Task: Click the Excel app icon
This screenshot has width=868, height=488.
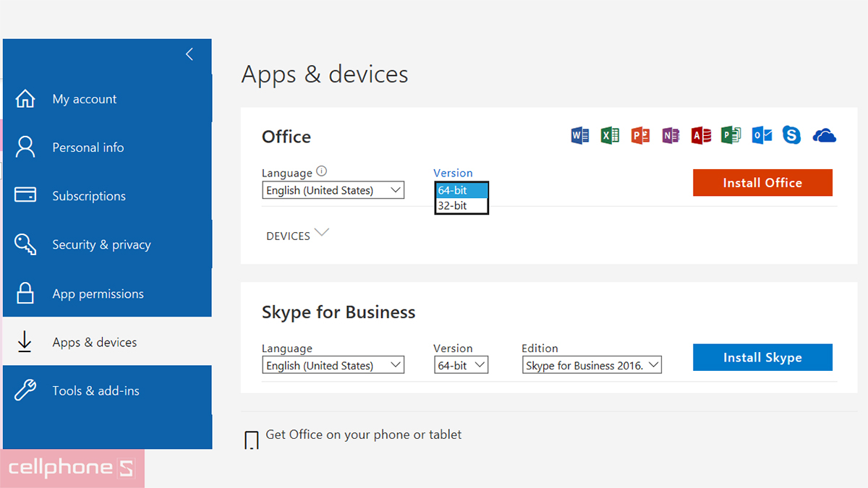Action: 610,135
